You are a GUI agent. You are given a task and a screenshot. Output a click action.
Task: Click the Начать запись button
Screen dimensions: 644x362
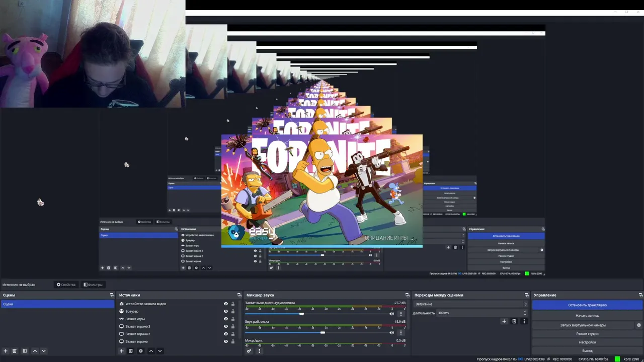click(x=587, y=316)
